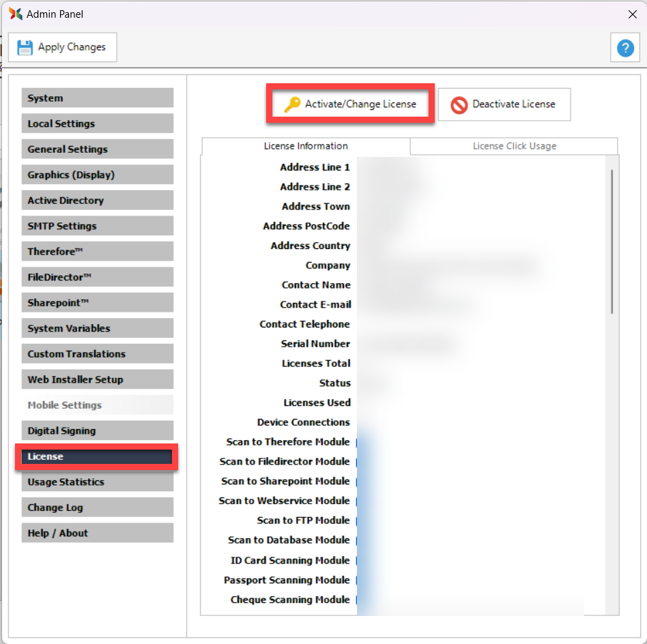Click the floppy disk Apply Changes icon
The image size is (647, 644).
tap(25, 47)
